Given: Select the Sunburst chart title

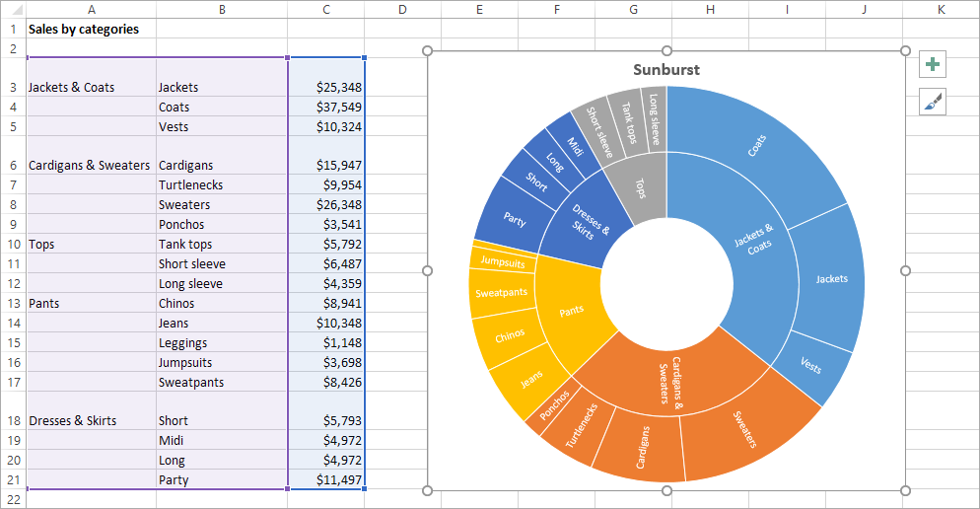Looking at the screenshot, I should 665,70.
